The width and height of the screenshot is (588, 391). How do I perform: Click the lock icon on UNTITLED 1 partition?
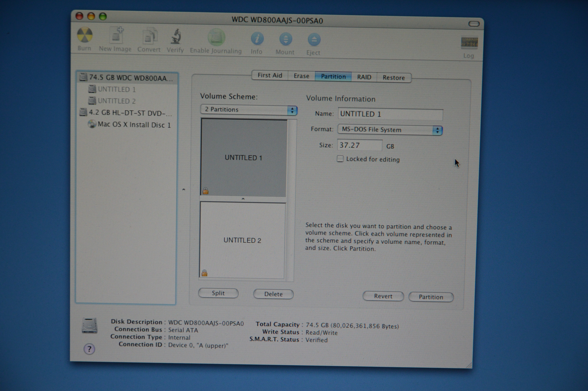click(x=205, y=191)
